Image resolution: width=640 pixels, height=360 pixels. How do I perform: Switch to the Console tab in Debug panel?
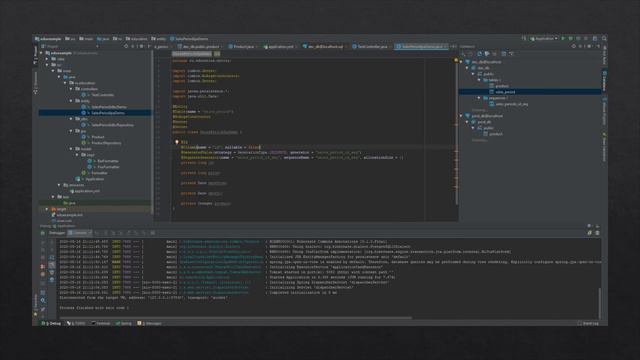80,233
